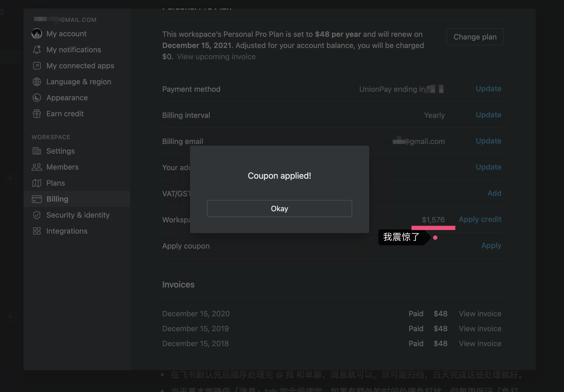Viewport: 564px width, 392px height.
Task: Open the View upcoming invoice link
Action: 216,57
